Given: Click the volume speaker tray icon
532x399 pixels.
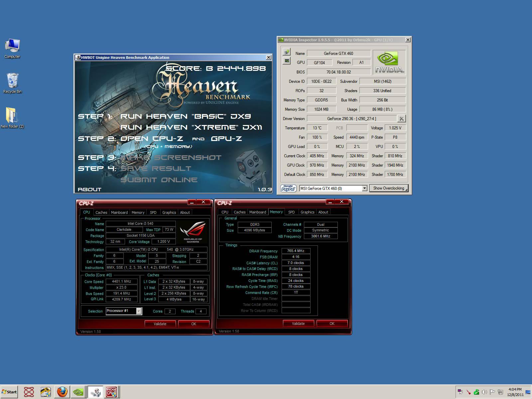Looking at the screenshot, I should [x=484, y=392].
